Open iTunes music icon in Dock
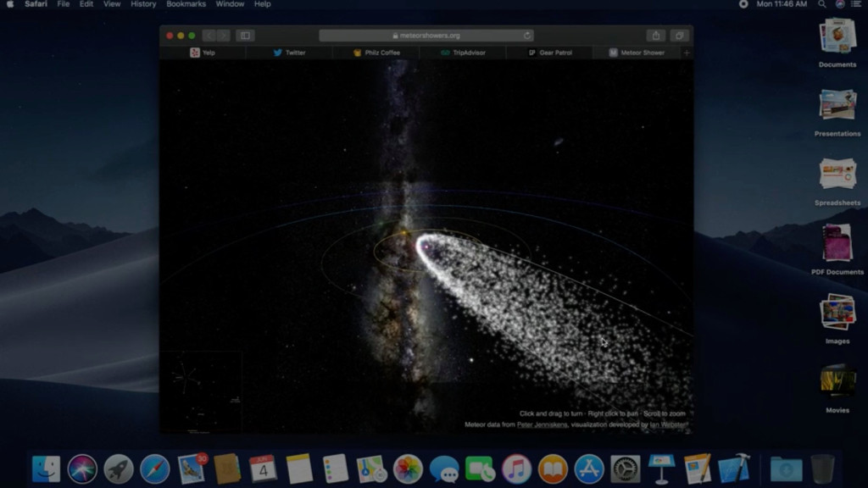This screenshot has height=488, width=868. (516, 469)
